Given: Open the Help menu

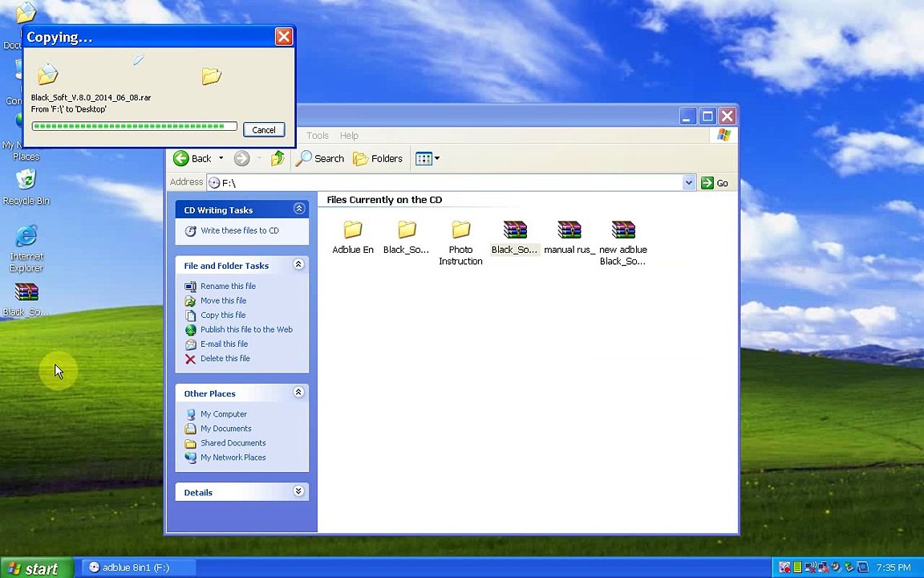Looking at the screenshot, I should click(349, 136).
